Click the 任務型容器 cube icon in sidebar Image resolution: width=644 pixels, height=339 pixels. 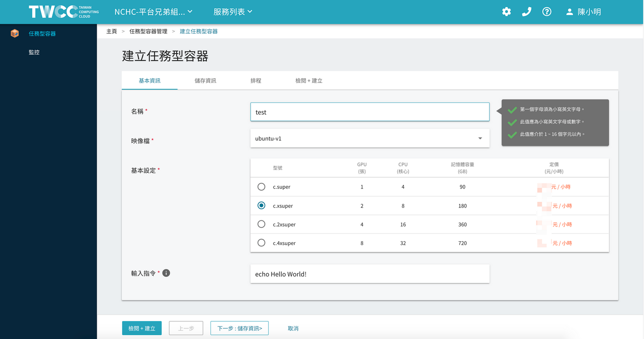tap(15, 33)
